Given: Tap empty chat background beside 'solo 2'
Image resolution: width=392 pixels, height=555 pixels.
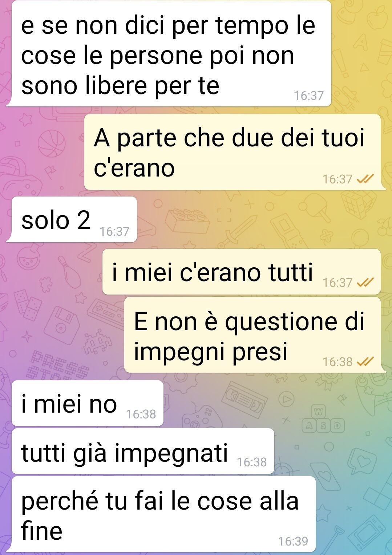Looking at the screenshot, I should (x=262, y=220).
